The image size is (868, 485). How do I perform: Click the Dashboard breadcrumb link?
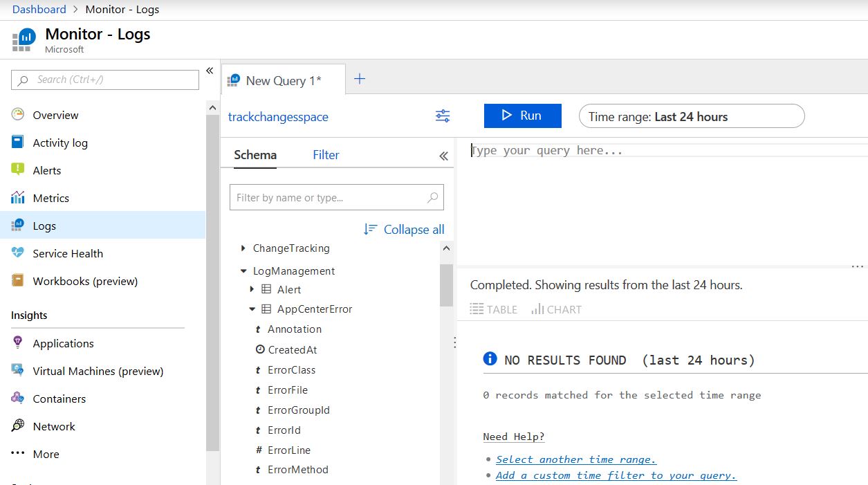pos(39,9)
